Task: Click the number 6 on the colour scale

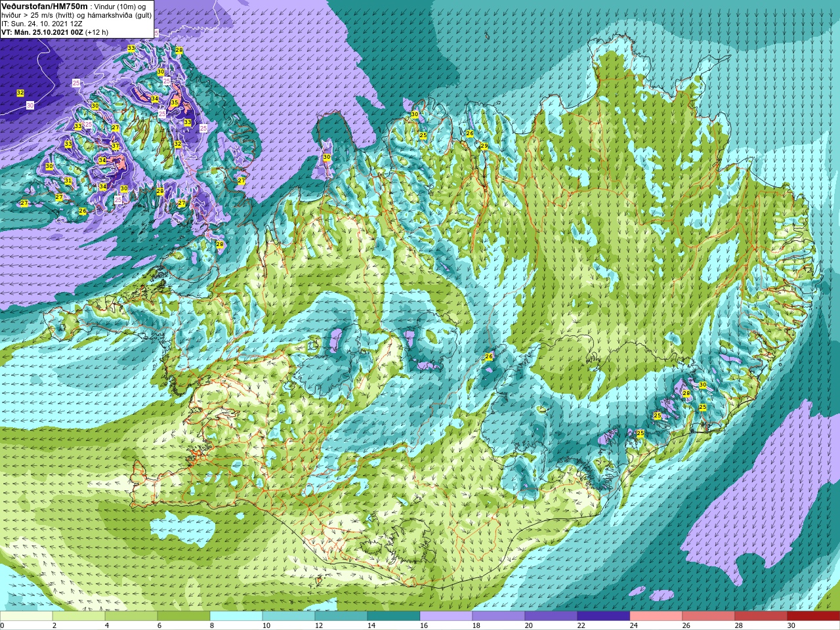Action: coord(159,625)
